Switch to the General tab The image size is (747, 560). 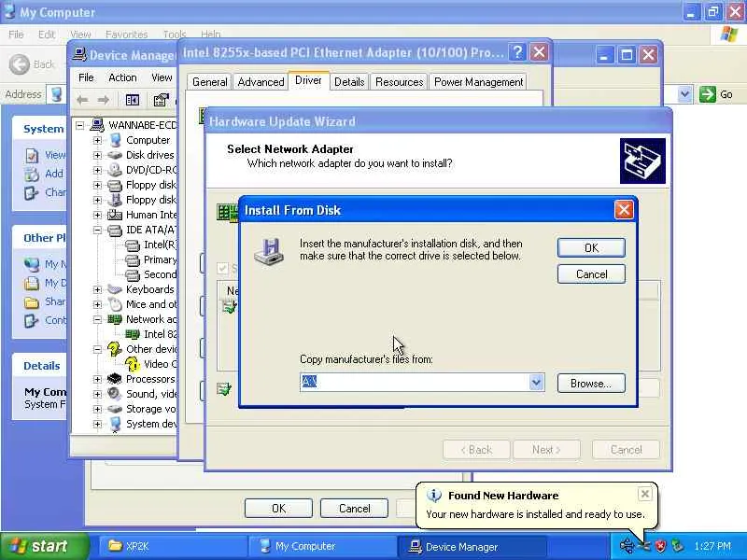tap(209, 82)
